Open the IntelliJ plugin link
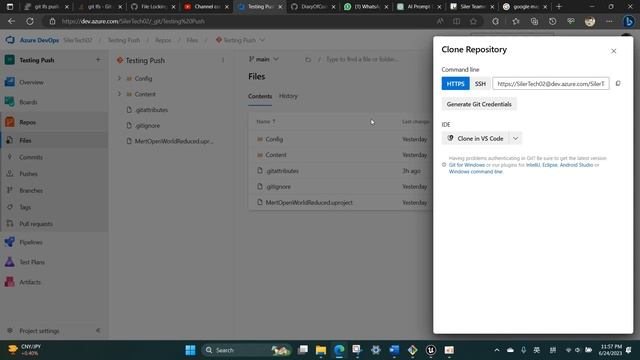Screen dimensions: 640x360 tap(533, 165)
